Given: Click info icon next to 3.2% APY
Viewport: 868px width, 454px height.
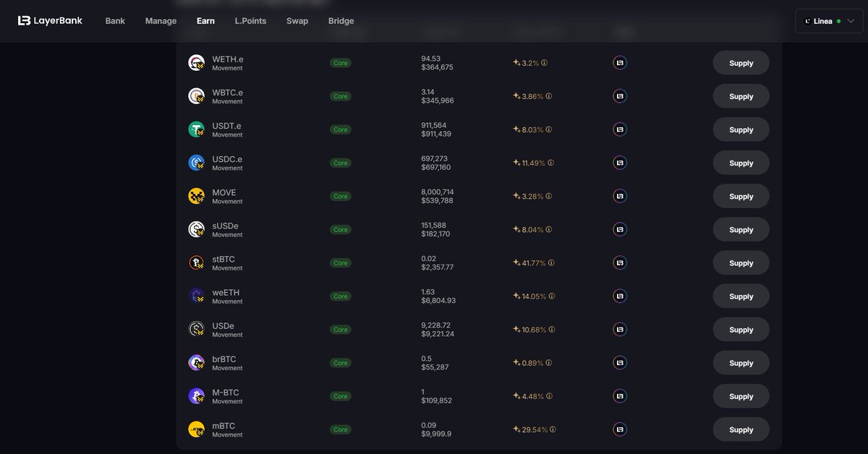Looking at the screenshot, I should [x=545, y=63].
